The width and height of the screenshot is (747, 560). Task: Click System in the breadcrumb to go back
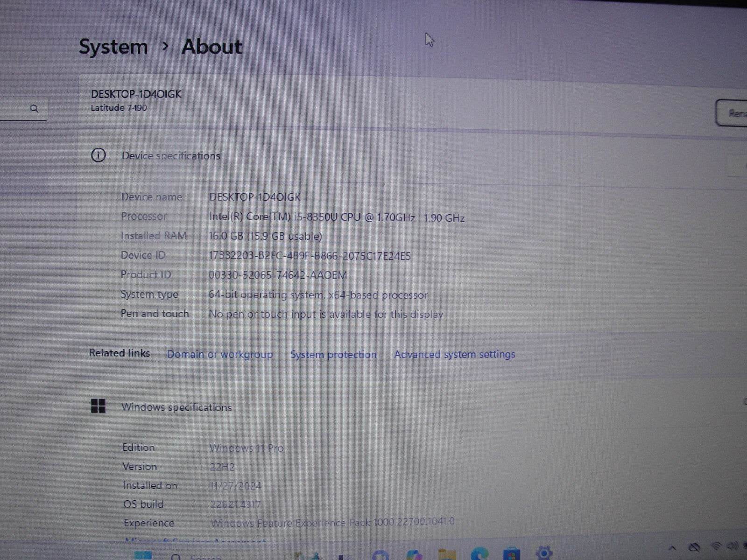click(x=113, y=47)
